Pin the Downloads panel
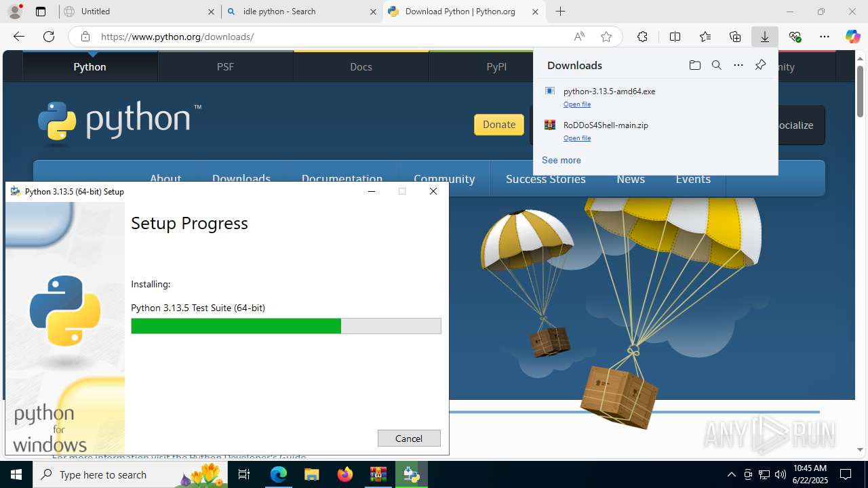 coord(760,65)
